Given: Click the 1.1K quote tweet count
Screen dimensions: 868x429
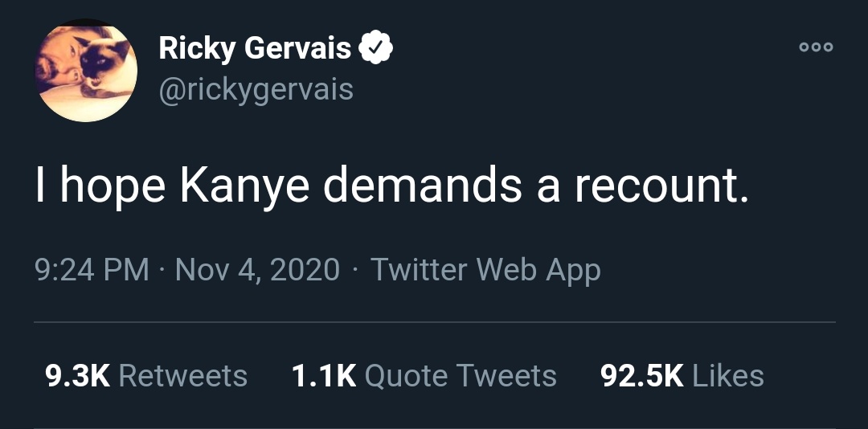Looking at the screenshot, I should [322, 375].
